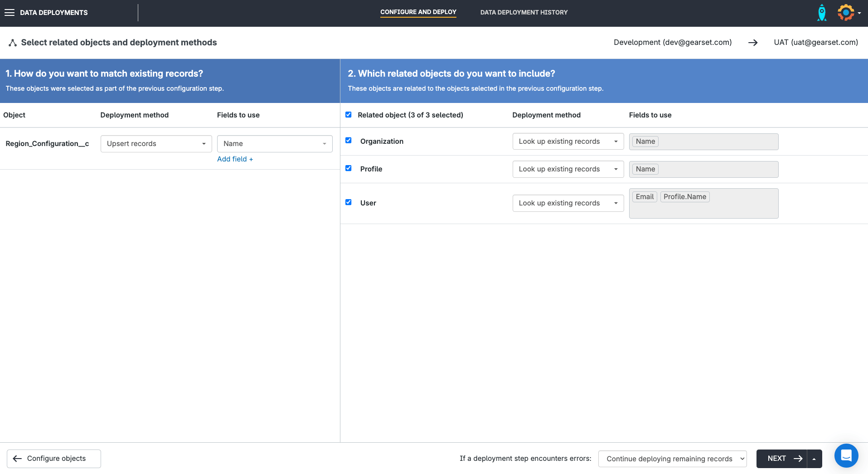Expand the NEXT button options caret
This screenshot has width=868, height=474.
pos(815,459)
